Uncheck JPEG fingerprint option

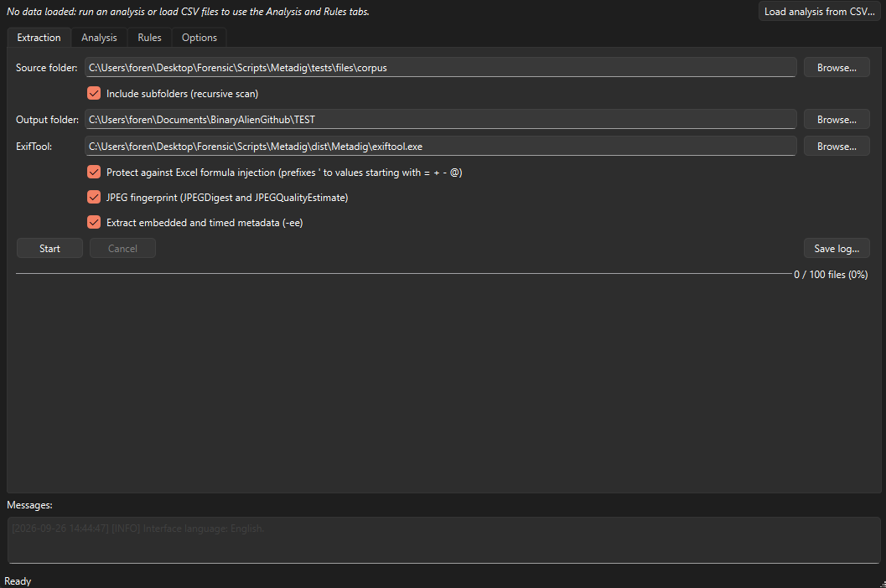pos(94,197)
